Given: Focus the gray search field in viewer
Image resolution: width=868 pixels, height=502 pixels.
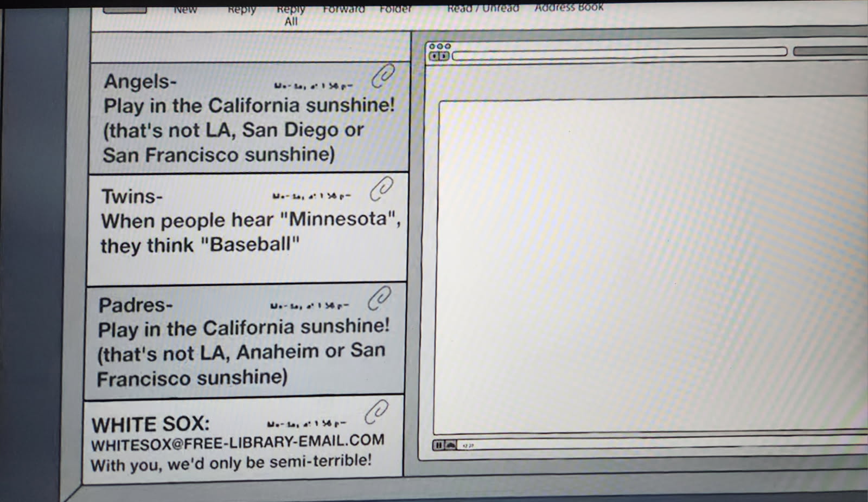Looking at the screenshot, I should (830, 51).
